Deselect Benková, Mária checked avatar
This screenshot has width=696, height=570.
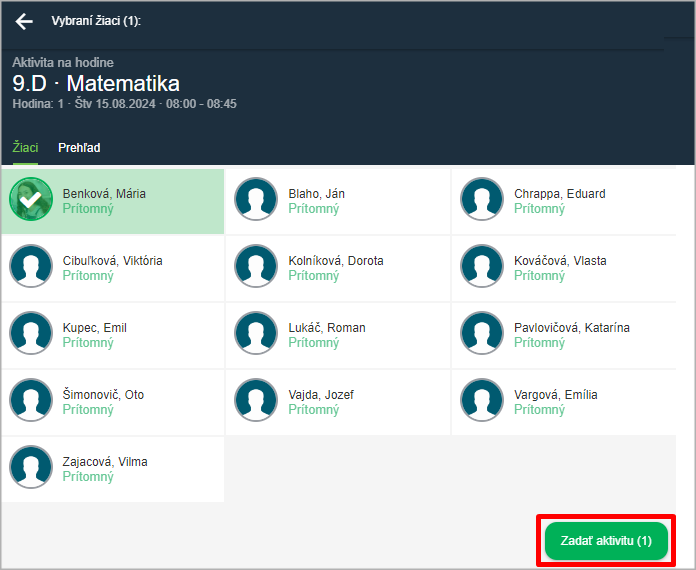coord(31,199)
